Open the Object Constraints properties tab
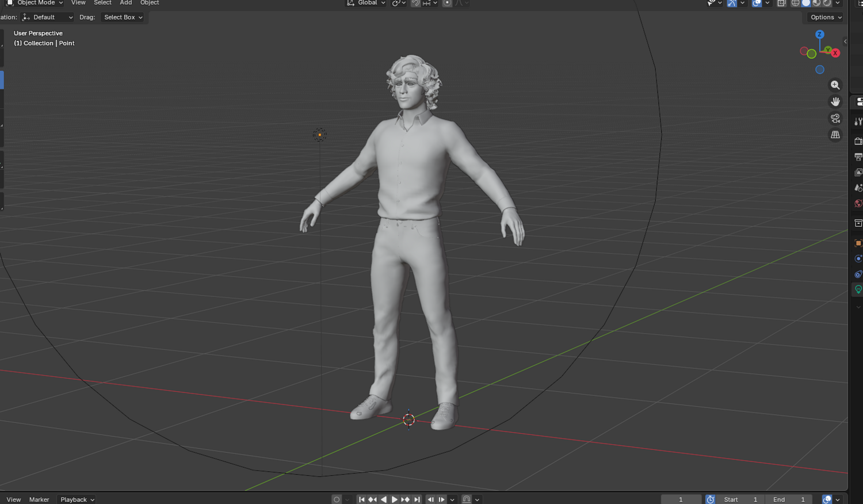 [x=858, y=274]
